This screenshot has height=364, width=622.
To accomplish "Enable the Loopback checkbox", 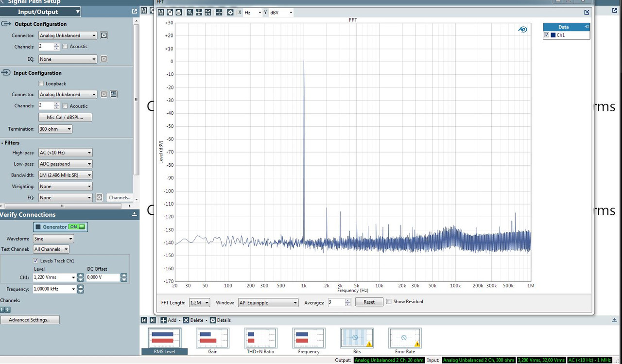I will [41, 84].
